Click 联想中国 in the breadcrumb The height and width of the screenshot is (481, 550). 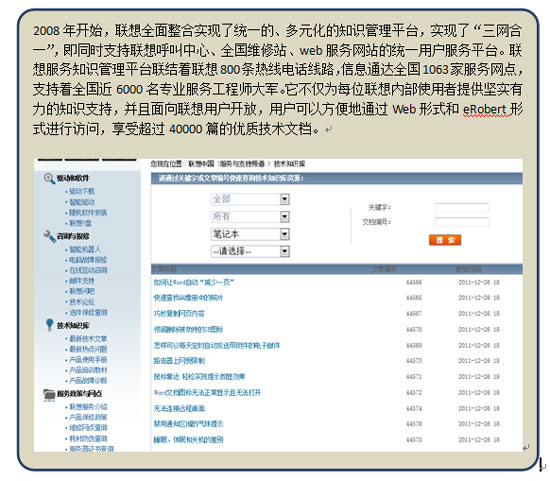201,164
